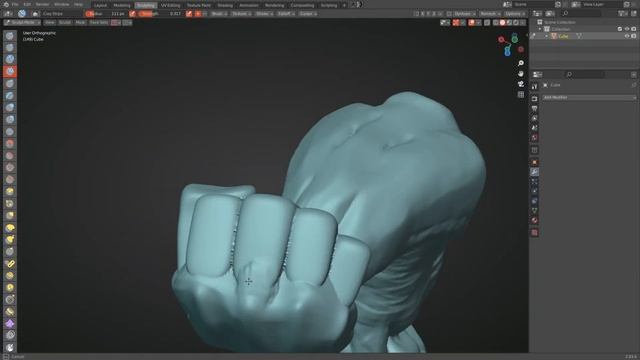Toggle X-ray viewport display
The image size is (640, 360).
[x=487, y=22]
